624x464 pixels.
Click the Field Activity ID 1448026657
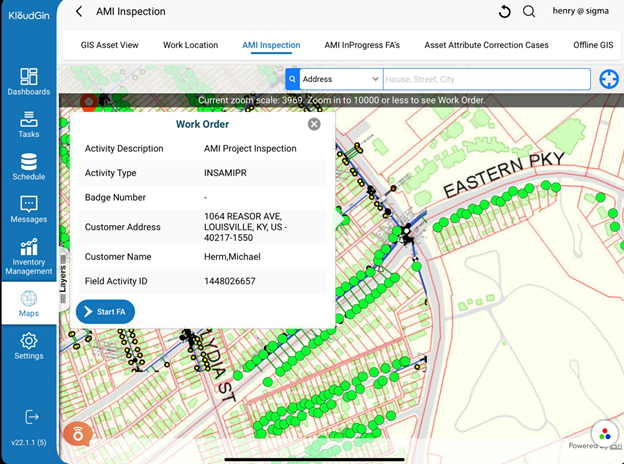click(230, 281)
